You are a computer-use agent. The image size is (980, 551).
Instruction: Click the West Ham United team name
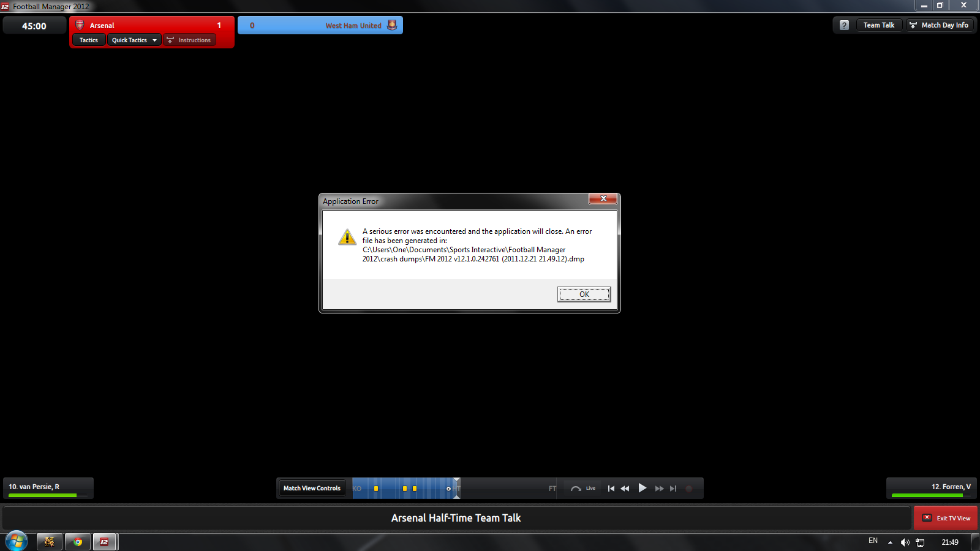353,26
